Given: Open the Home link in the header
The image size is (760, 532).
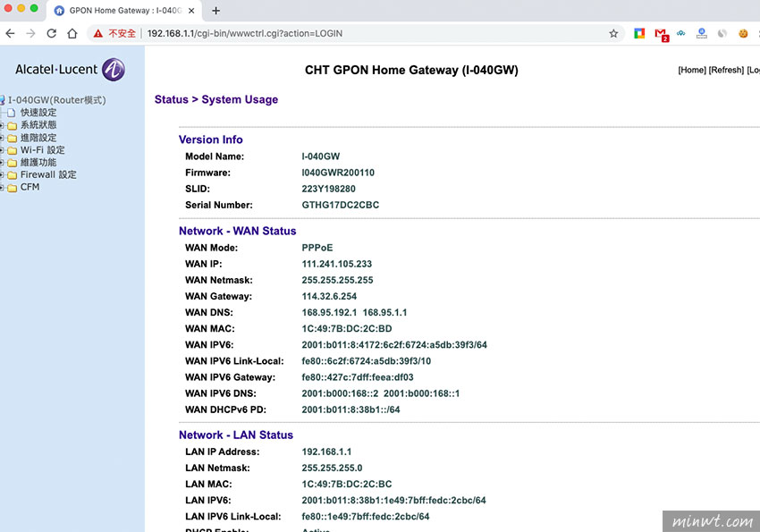Looking at the screenshot, I should (692, 70).
